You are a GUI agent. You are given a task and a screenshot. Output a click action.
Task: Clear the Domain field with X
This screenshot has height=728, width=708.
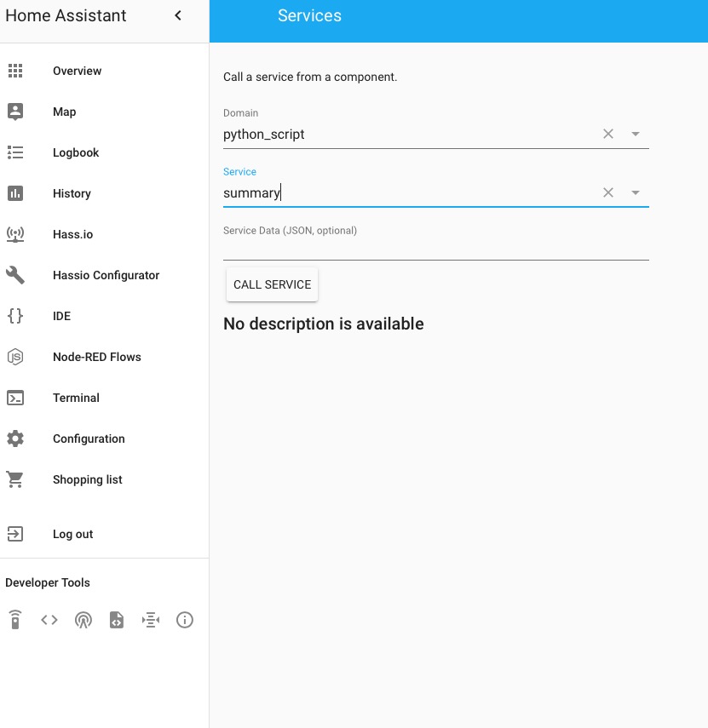(x=608, y=134)
